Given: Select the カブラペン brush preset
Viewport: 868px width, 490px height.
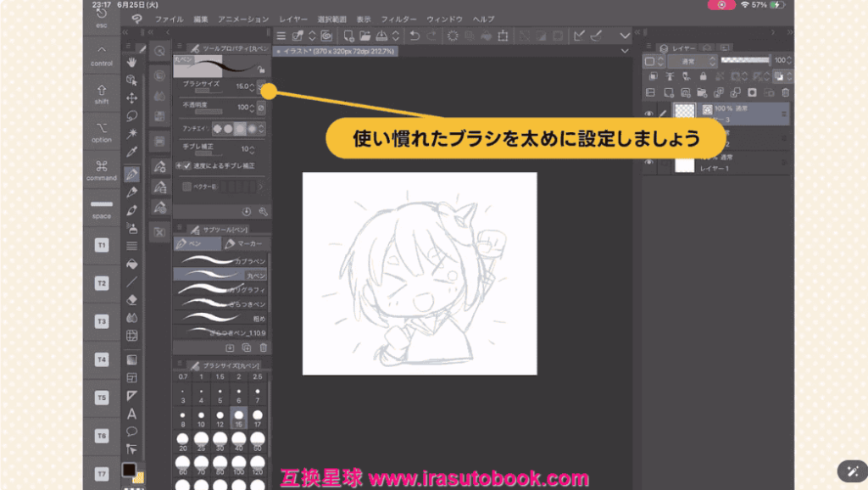Looking at the screenshot, I should (220, 261).
